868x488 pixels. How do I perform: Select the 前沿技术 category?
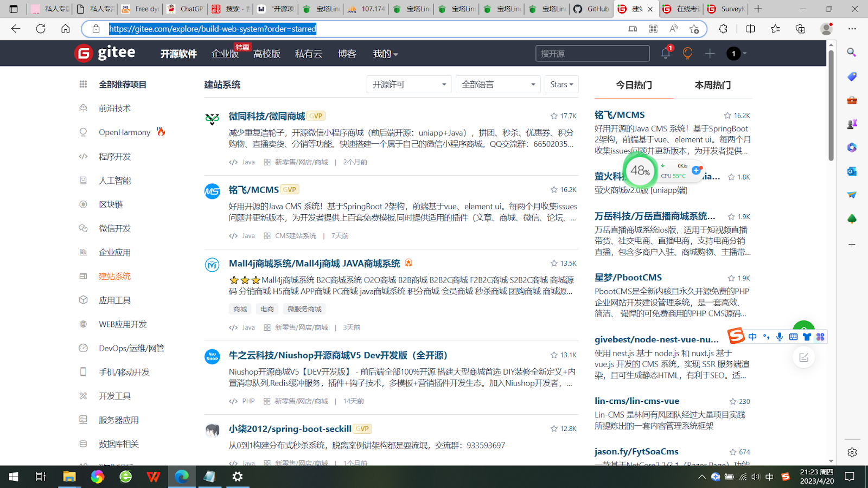[x=114, y=108]
